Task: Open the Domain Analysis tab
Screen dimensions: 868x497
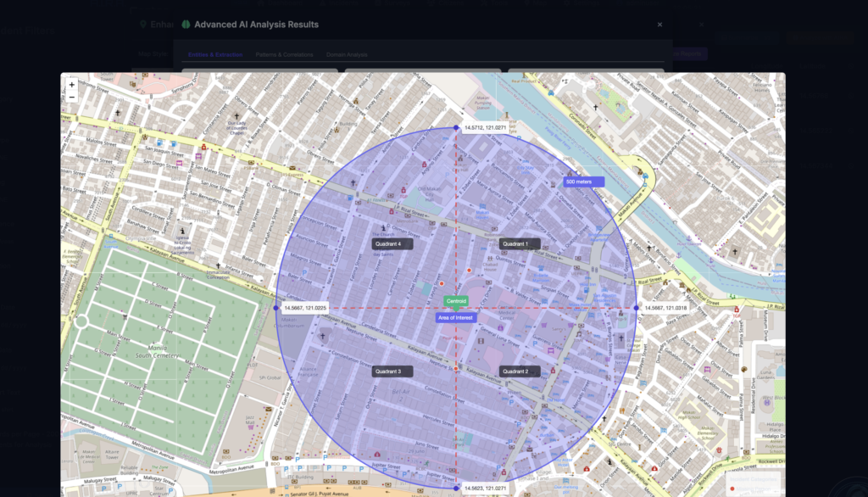Action: (347, 55)
